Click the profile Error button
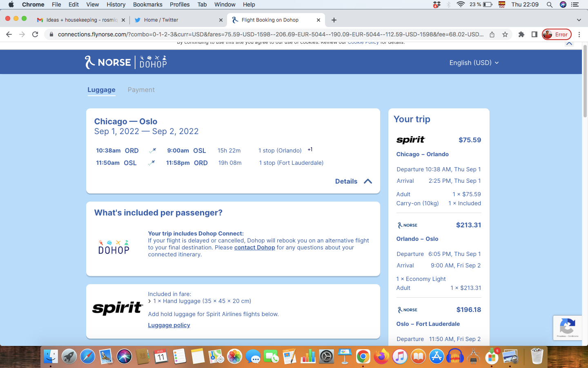Image resolution: width=588 pixels, height=368 pixels. [556, 34]
